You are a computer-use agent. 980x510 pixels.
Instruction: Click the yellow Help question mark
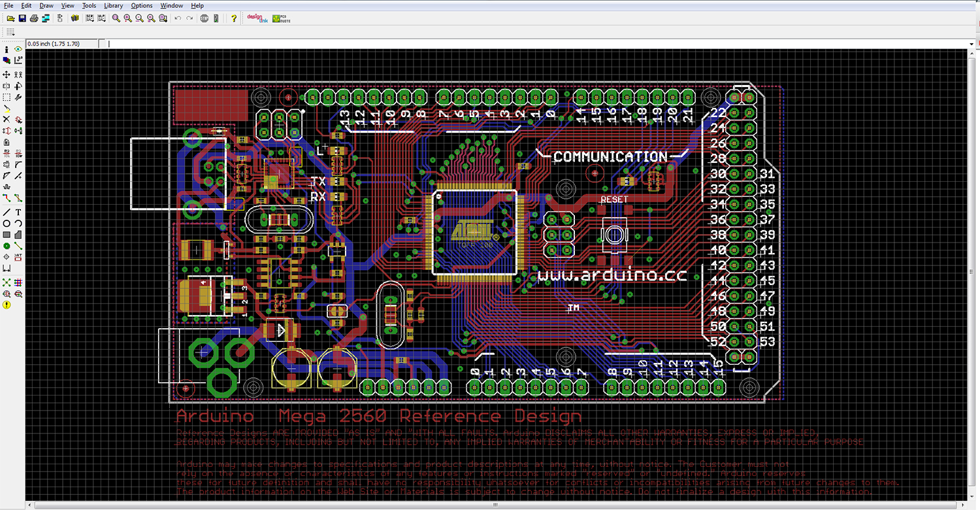233,18
